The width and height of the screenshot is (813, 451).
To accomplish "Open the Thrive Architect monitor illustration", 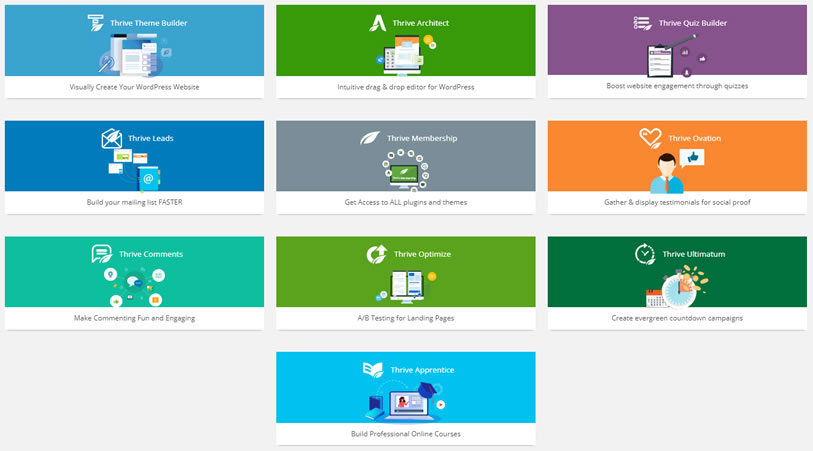I will click(406, 55).
